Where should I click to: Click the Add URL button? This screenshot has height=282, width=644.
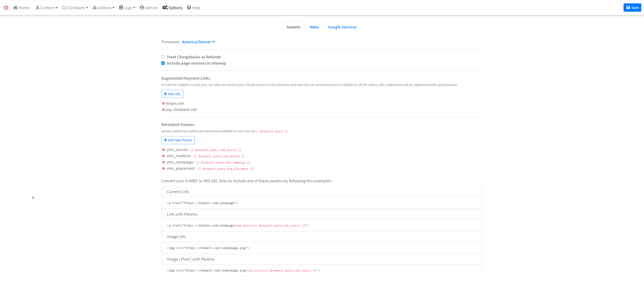172,94
